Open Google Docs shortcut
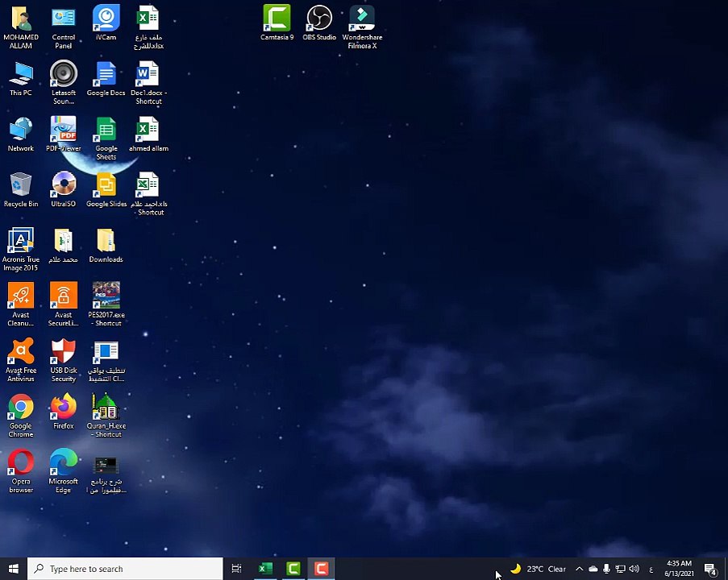This screenshot has height=580, width=728. point(106,79)
